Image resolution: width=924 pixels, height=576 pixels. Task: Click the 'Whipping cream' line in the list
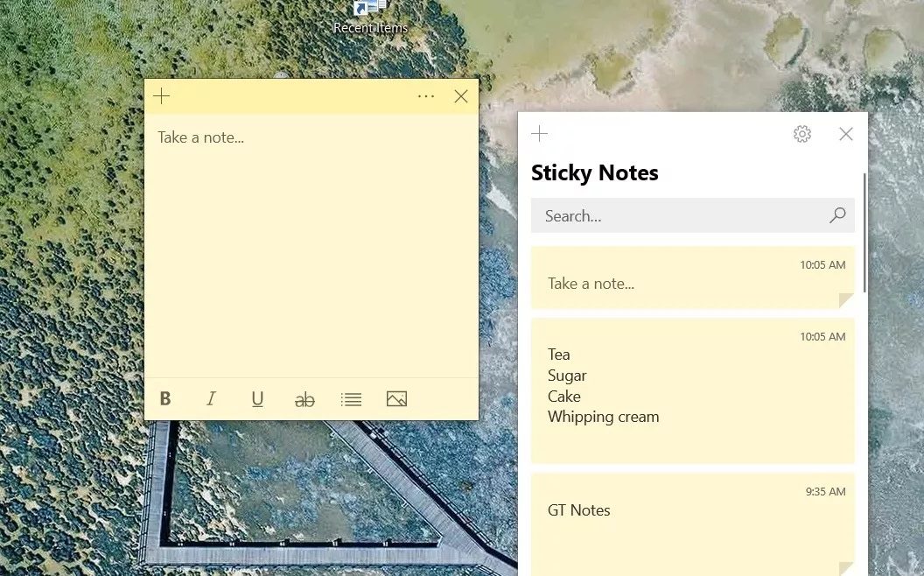click(603, 417)
